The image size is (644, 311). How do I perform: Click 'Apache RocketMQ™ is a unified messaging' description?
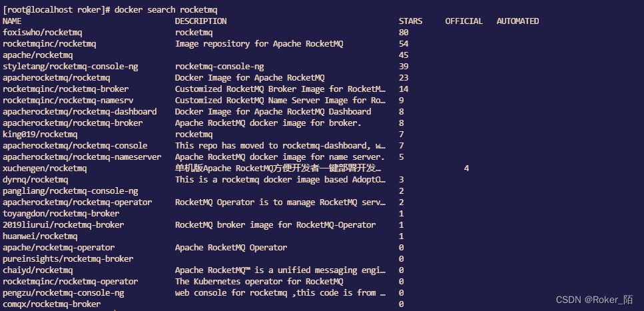pyautogui.click(x=280, y=270)
